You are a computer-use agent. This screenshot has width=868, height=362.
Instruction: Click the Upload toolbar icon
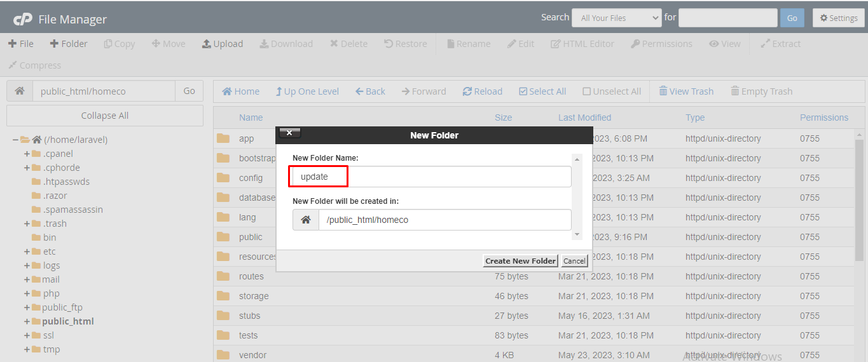(207, 44)
